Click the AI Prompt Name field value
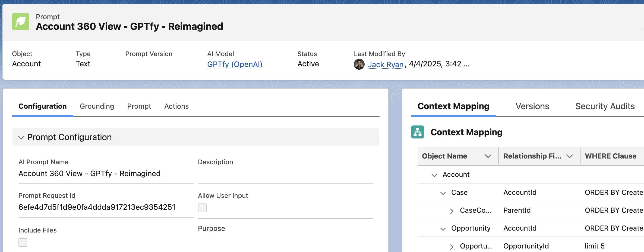 click(x=90, y=173)
